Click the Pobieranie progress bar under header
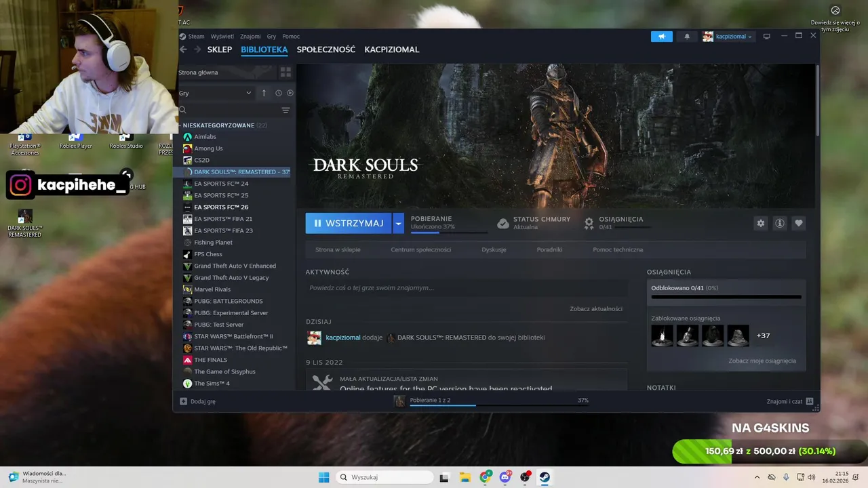The image size is (868, 488). (449, 232)
